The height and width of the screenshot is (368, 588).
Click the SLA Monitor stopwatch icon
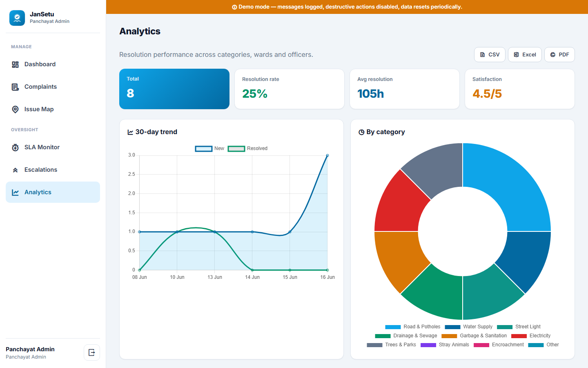coord(16,148)
